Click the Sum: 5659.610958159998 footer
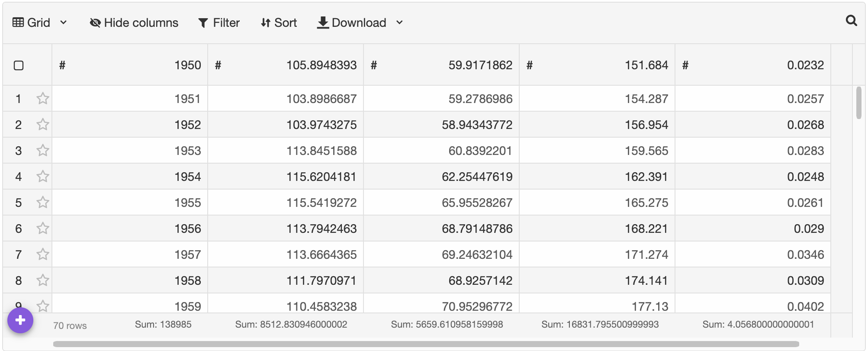Screen dimensions: 868x351 [x=447, y=325]
